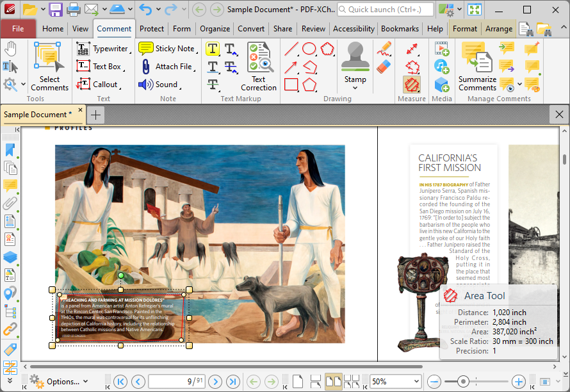570x392 pixels.
Task: Select the Distance measure tool
Action: 412,49
